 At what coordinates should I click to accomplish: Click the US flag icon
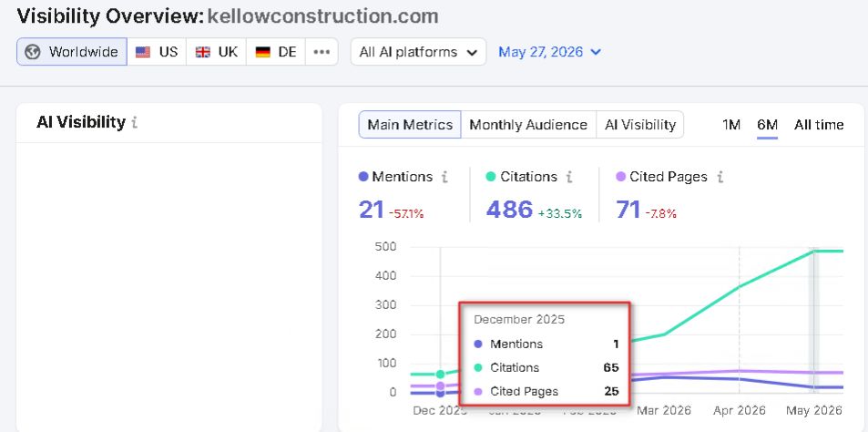143,52
